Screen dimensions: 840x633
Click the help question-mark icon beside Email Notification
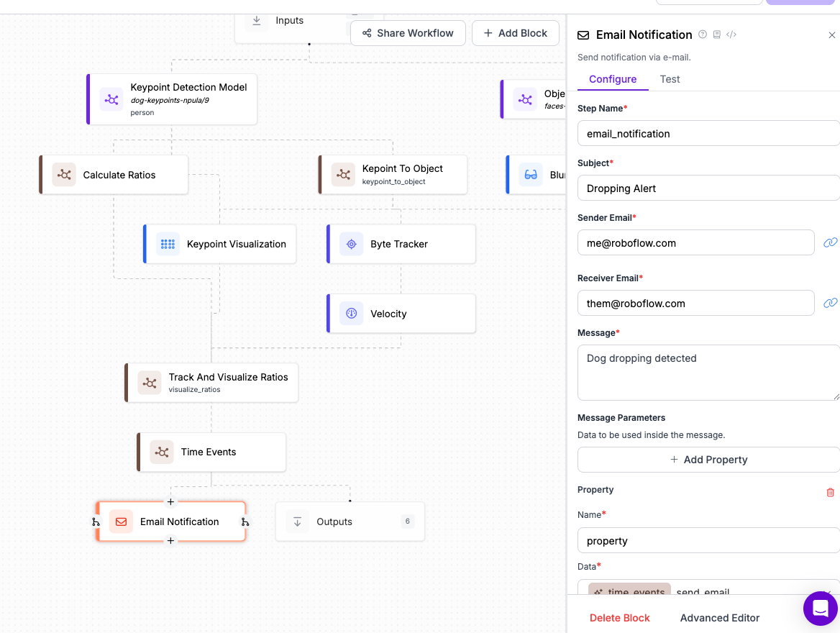(703, 35)
